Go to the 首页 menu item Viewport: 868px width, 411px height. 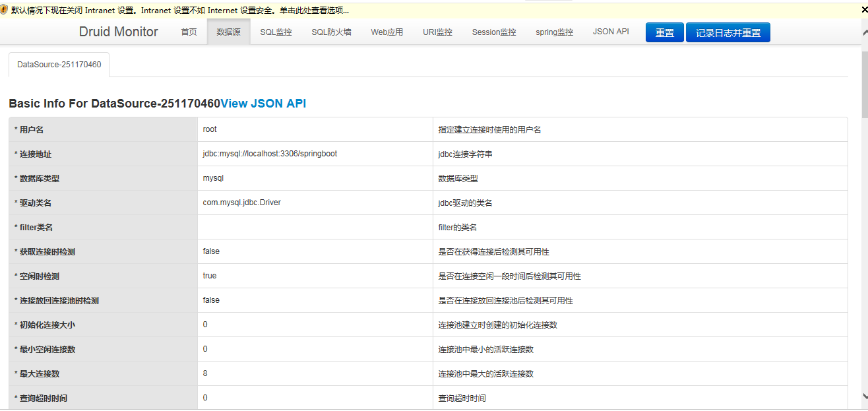coord(189,32)
